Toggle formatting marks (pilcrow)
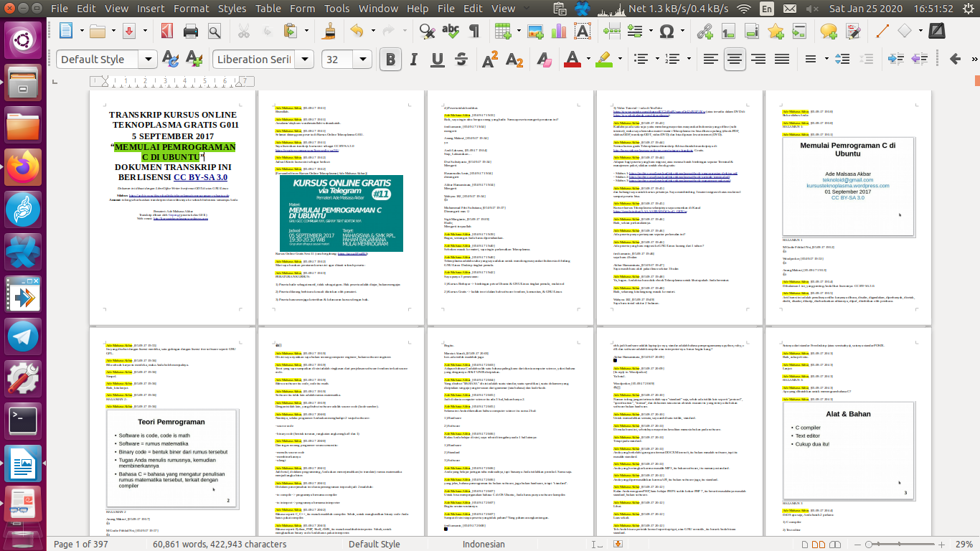 point(473,32)
